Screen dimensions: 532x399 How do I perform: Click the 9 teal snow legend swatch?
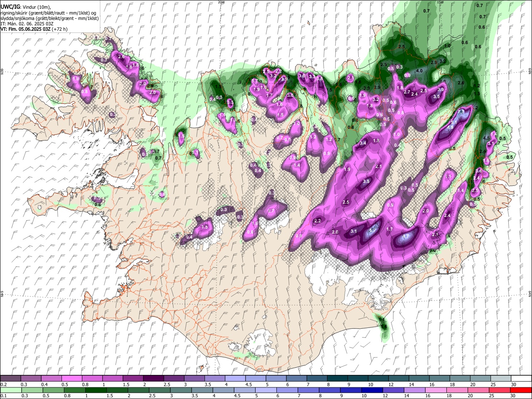[358, 379]
